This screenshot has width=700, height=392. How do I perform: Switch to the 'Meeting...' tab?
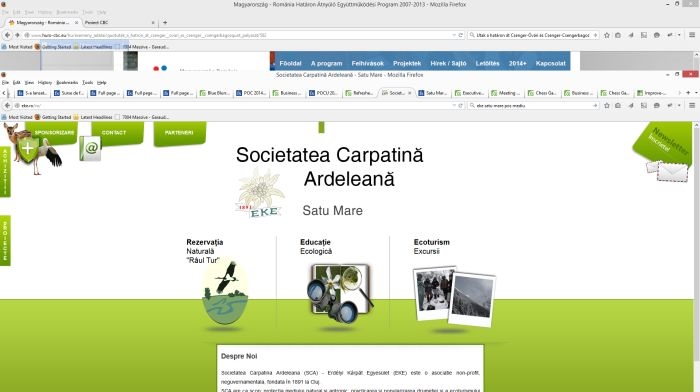(x=505, y=93)
